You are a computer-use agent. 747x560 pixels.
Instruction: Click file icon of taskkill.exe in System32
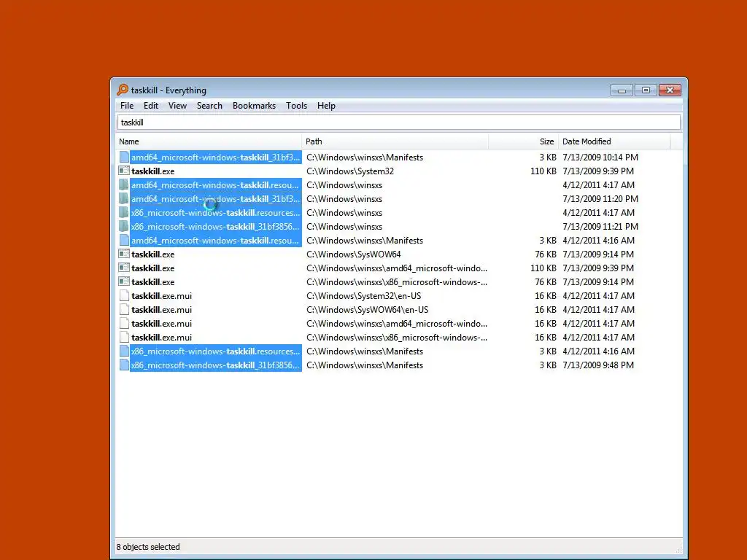(x=124, y=171)
